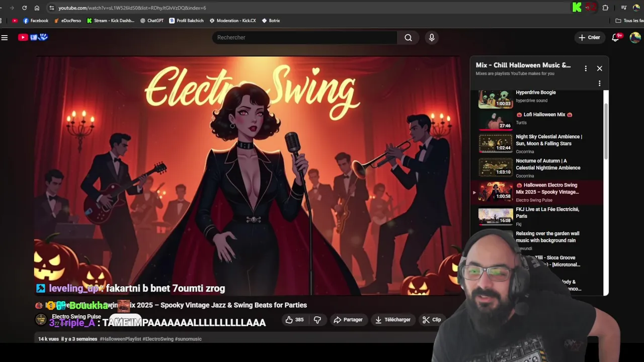
Task: Open the account avatar menu in YouTube
Action: (635, 38)
